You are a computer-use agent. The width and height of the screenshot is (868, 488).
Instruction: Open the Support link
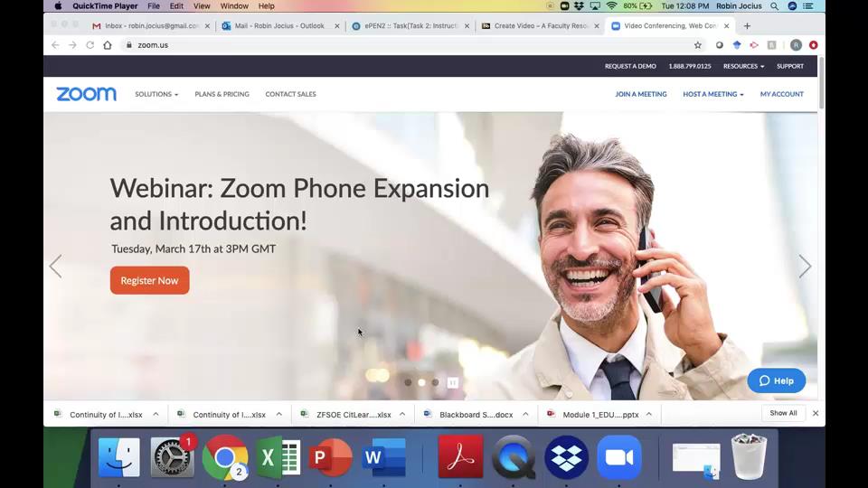tap(790, 66)
